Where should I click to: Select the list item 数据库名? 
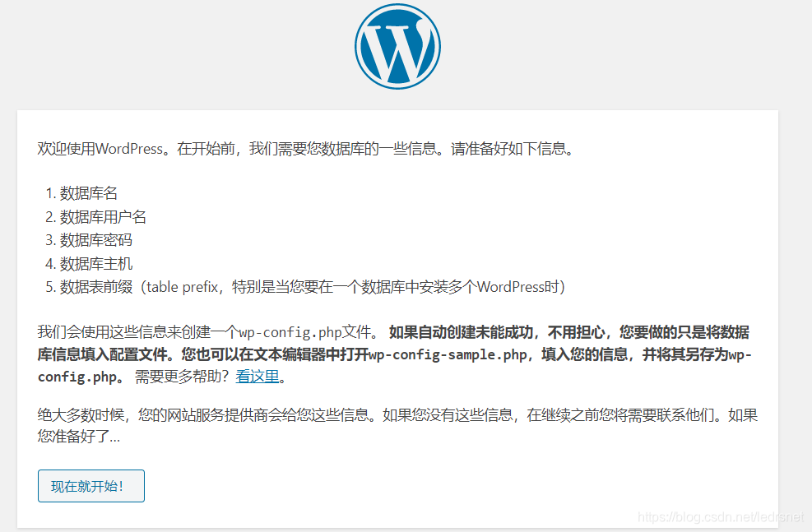tap(89, 193)
